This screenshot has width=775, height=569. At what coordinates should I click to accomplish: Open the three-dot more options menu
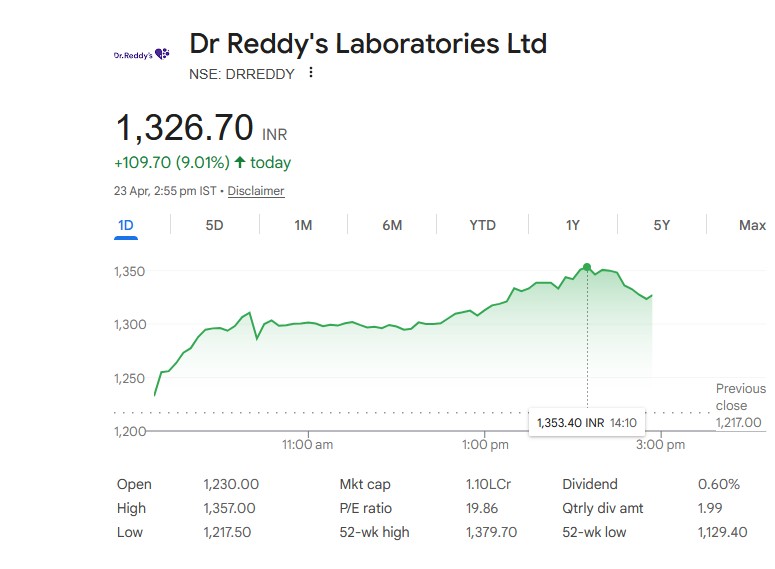(x=311, y=73)
